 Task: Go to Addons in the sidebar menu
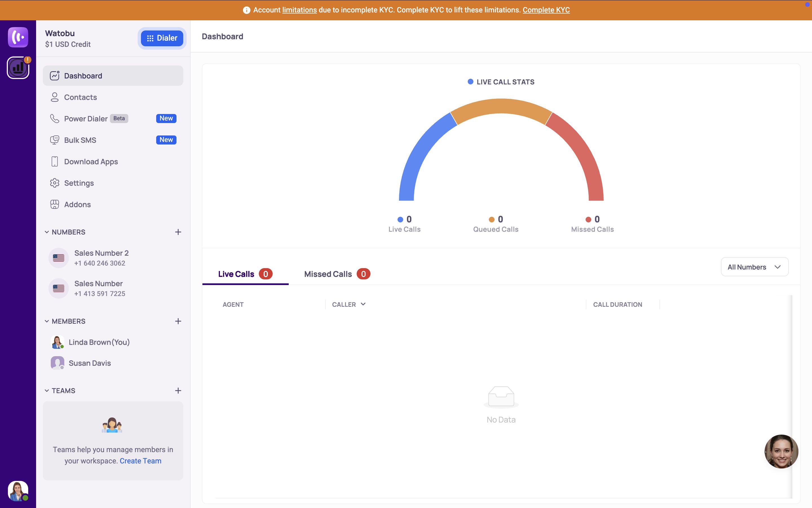(113, 204)
